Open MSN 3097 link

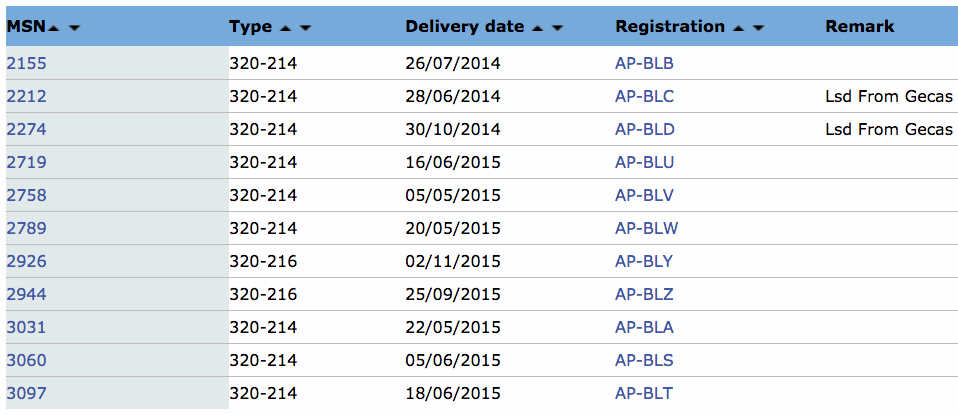pyautogui.click(x=26, y=393)
